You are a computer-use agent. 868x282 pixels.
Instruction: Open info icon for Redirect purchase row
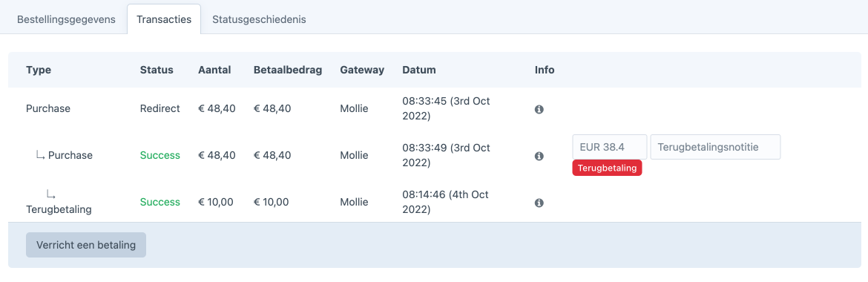[539, 109]
